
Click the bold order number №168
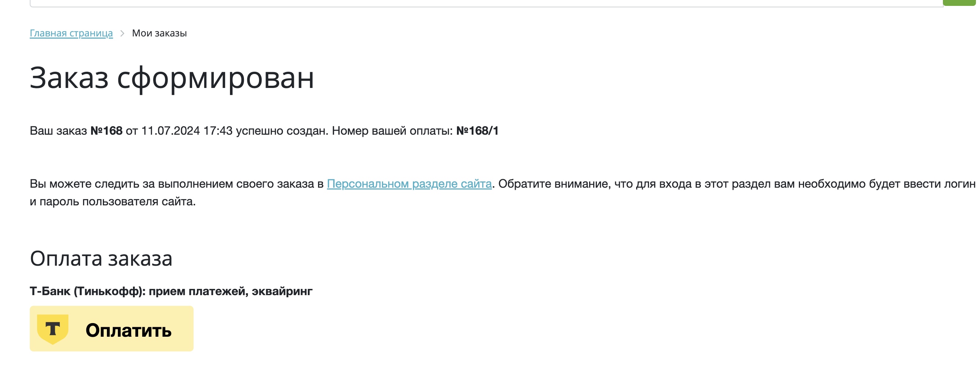click(106, 131)
